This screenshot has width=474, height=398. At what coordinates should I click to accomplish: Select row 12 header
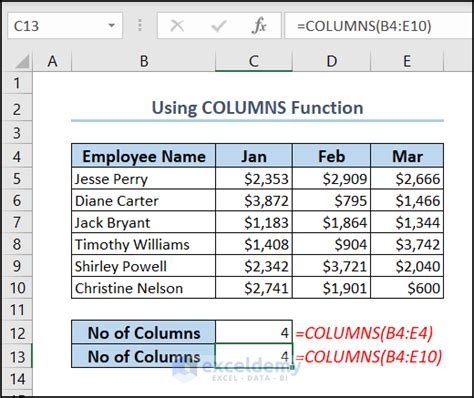17,333
